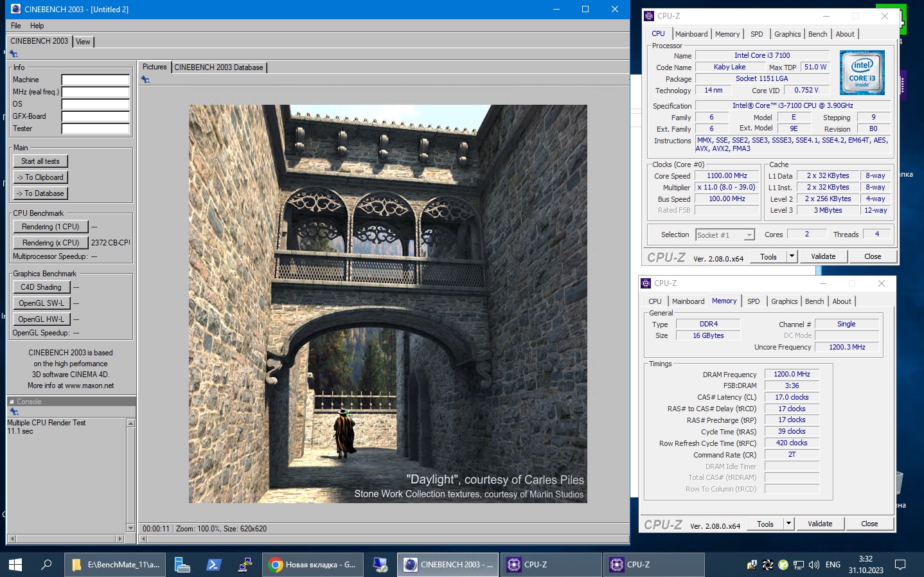Screen dimensions: 924x577
Task: Open the Graphics tab in the top CPU-Z window
Action: point(788,34)
